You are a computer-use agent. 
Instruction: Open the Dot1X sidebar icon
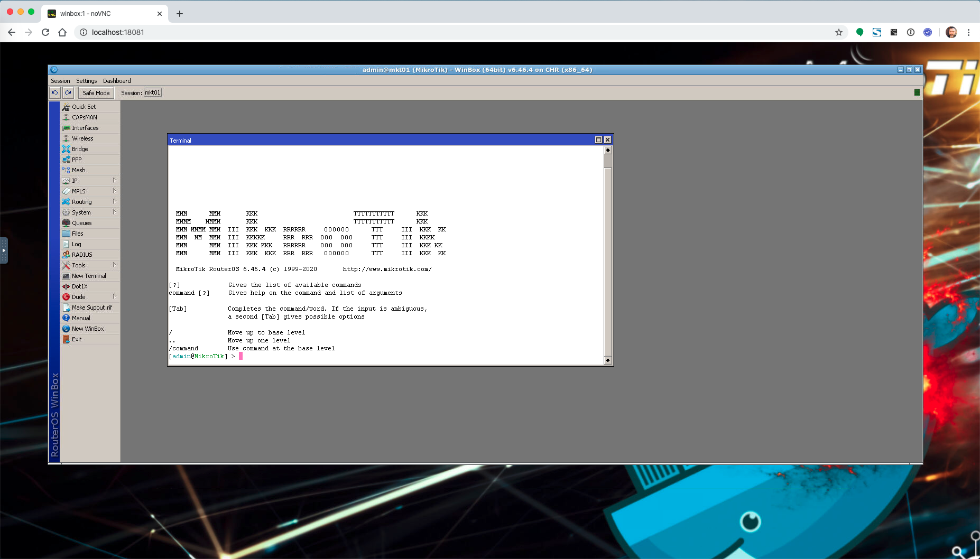tap(66, 286)
